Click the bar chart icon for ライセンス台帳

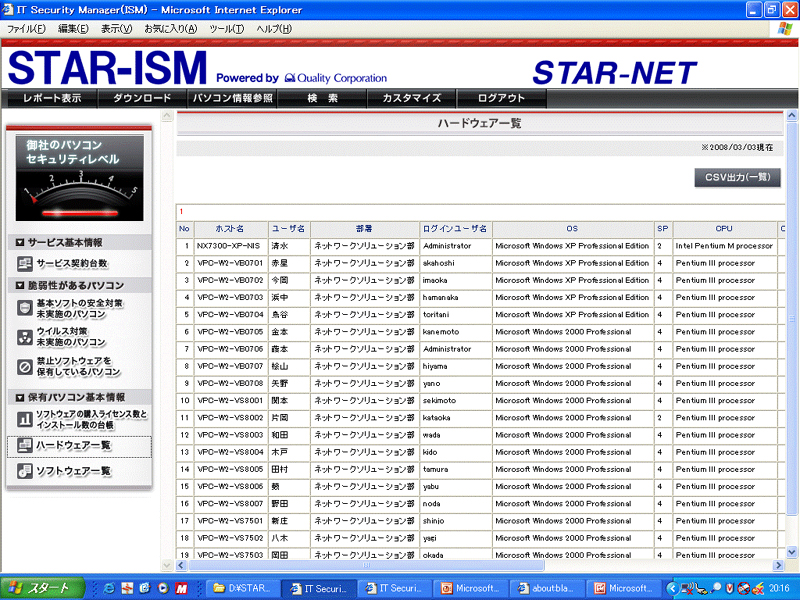(x=24, y=419)
